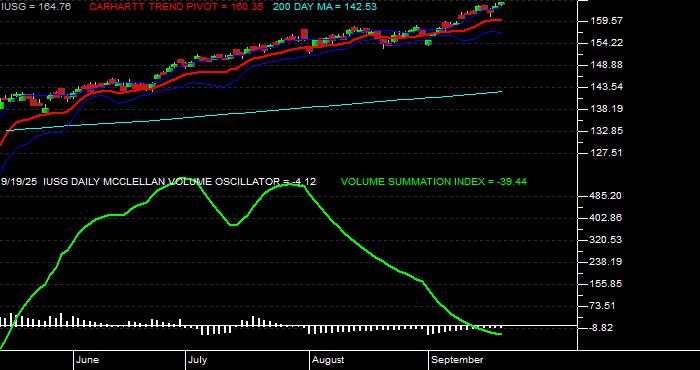
Task: Click the 155.85 oscillator axis value
Action: coord(606,284)
